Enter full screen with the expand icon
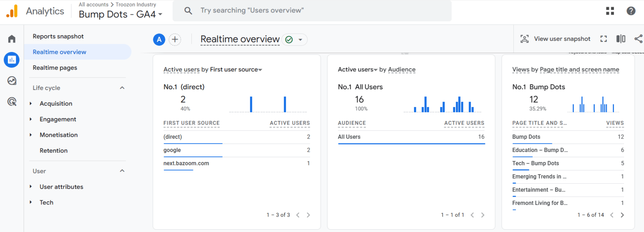644x232 pixels. [x=604, y=39]
